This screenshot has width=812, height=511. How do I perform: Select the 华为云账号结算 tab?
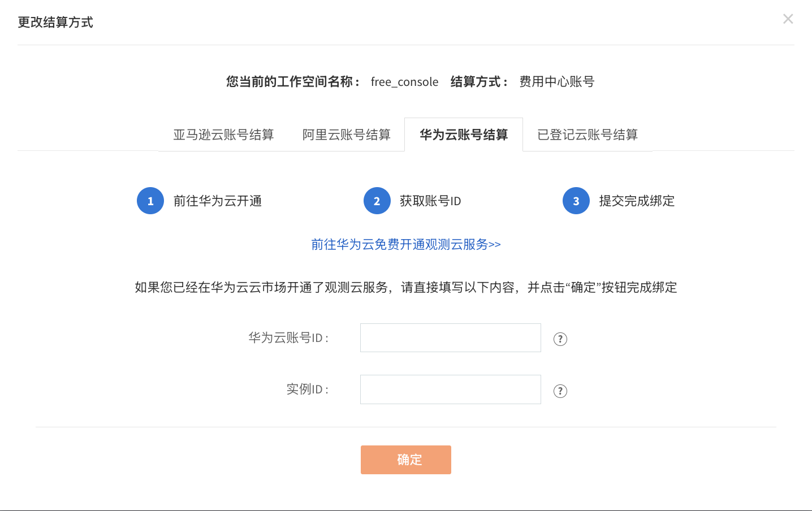[464, 135]
